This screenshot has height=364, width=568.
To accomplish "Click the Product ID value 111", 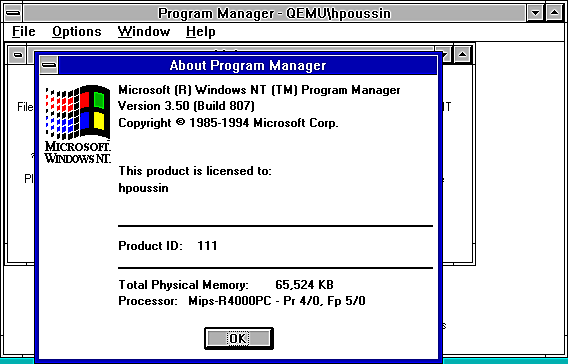I will coord(207,246).
